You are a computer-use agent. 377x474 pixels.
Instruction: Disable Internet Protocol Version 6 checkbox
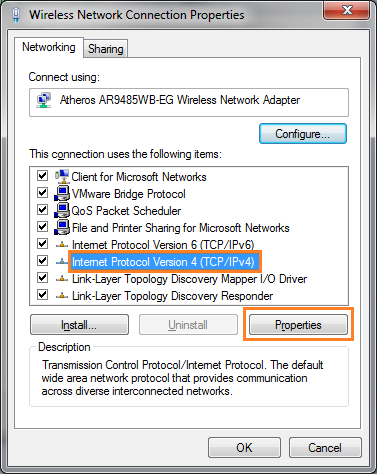(x=42, y=243)
